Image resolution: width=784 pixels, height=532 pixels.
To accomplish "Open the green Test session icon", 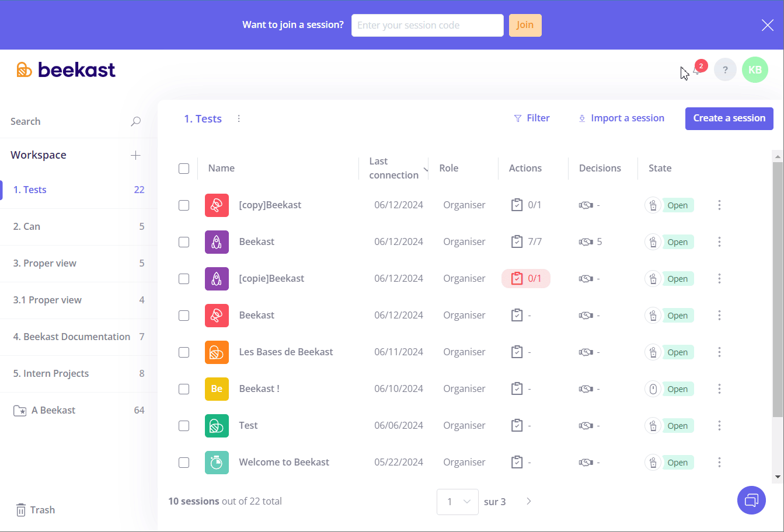I will [217, 426].
